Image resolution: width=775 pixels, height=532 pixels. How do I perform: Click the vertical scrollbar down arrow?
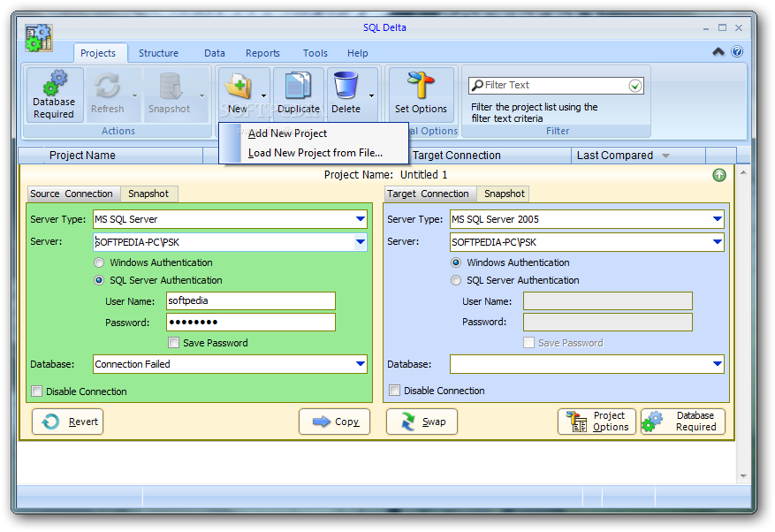[743, 476]
